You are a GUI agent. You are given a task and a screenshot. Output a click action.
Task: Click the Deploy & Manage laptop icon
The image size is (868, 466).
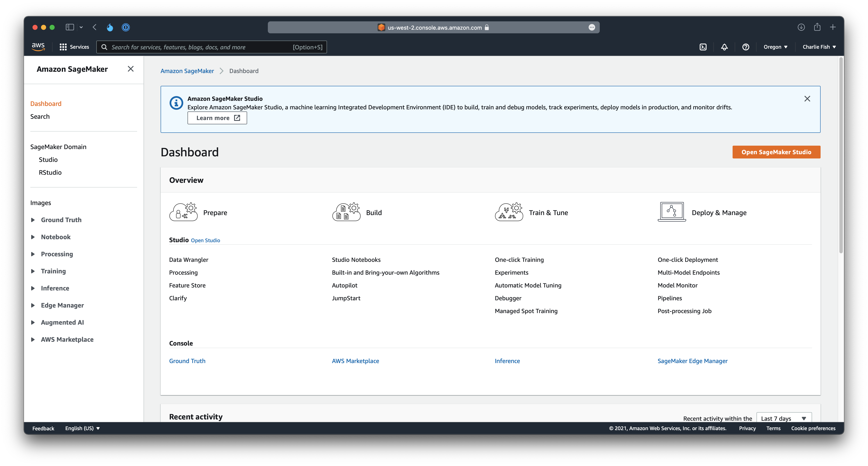(x=672, y=212)
